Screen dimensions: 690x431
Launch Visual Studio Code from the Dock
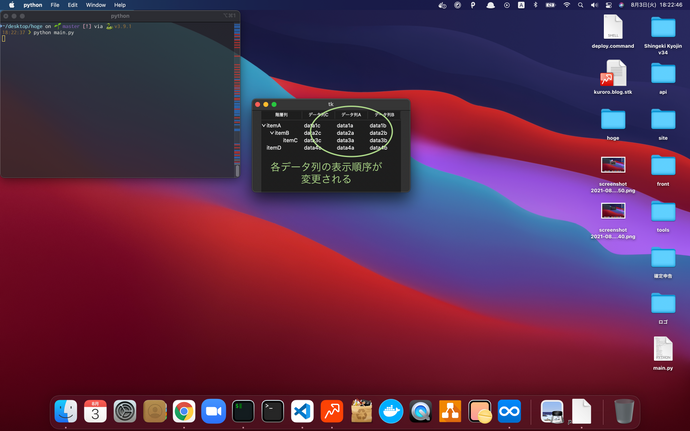coord(302,411)
